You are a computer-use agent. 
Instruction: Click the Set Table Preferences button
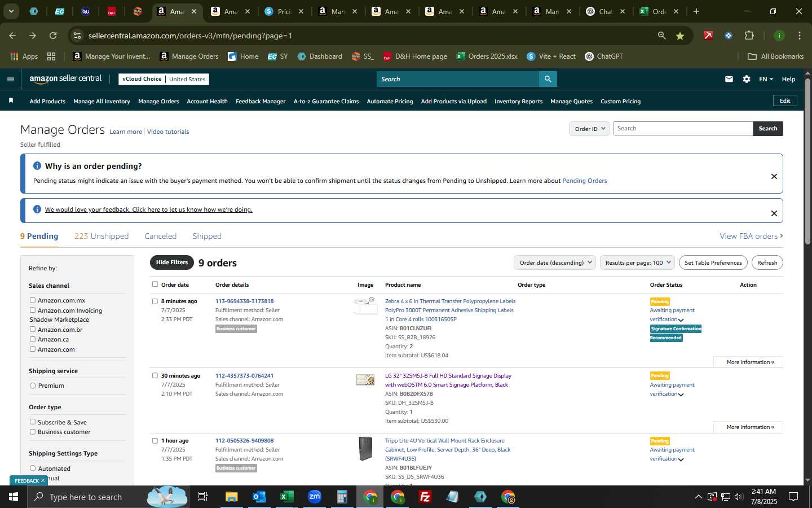[713, 262]
